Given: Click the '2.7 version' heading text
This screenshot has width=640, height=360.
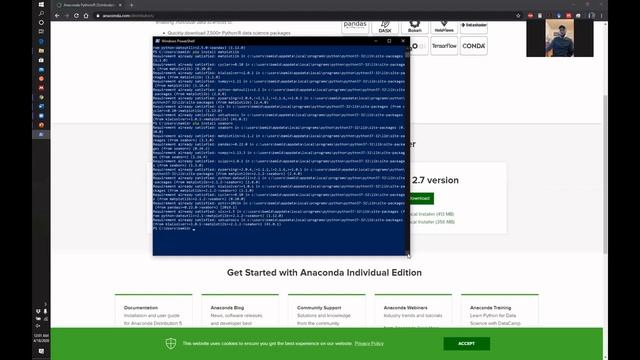Looking at the screenshot, I should click(435, 180).
